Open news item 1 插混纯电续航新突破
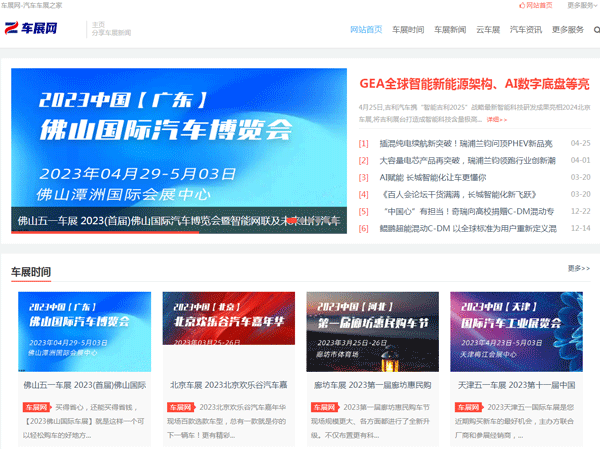The image size is (600, 449). pyautogui.click(x=466, y=144)
